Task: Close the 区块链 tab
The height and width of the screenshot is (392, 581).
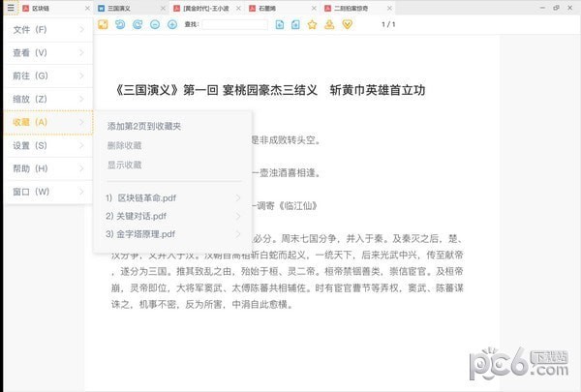Action: point(87,8)
